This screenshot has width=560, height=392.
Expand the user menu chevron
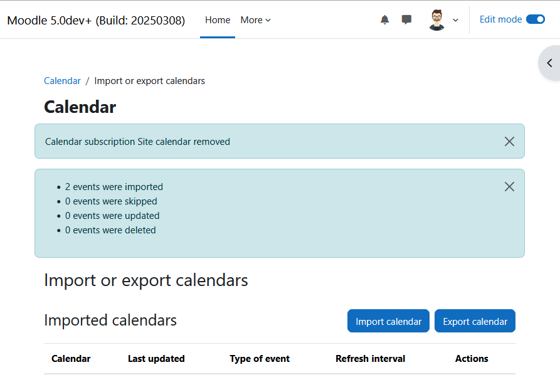point(455,20)
